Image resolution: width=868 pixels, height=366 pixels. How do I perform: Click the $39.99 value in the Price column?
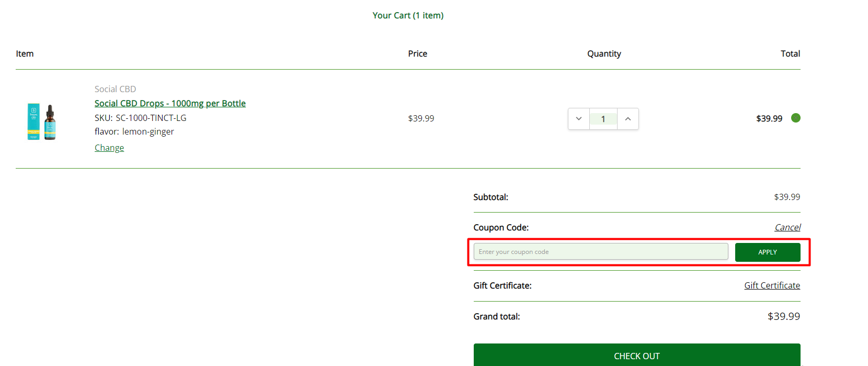[x=421, y=118]
